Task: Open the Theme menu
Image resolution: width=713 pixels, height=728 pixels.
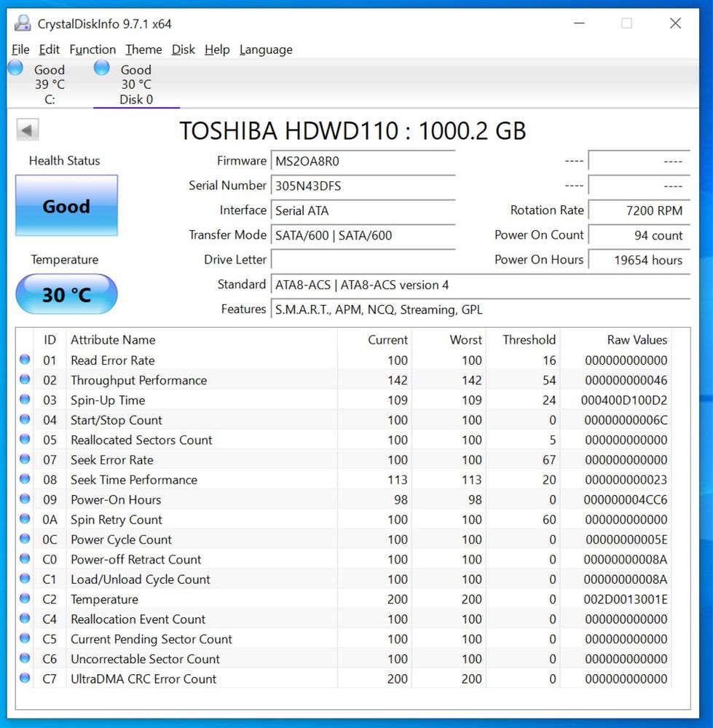Action: (144, 50)
